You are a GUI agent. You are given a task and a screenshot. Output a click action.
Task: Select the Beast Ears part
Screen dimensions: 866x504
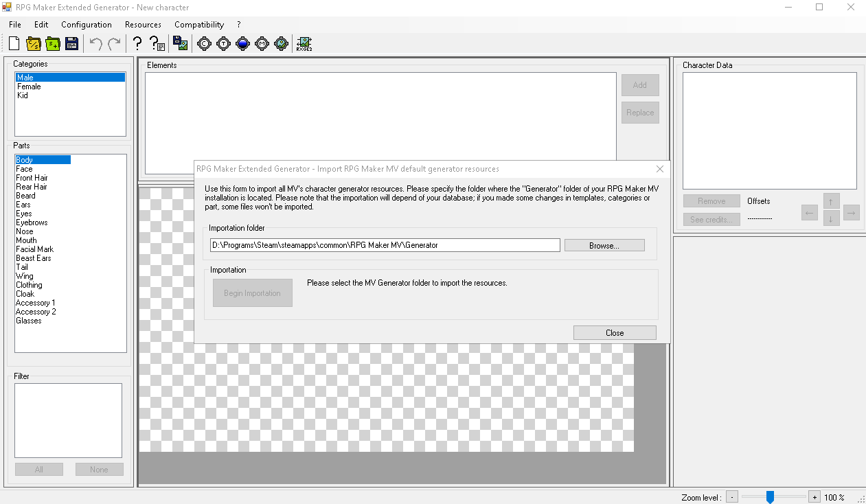pyautogui.click(x=34, y=258)
